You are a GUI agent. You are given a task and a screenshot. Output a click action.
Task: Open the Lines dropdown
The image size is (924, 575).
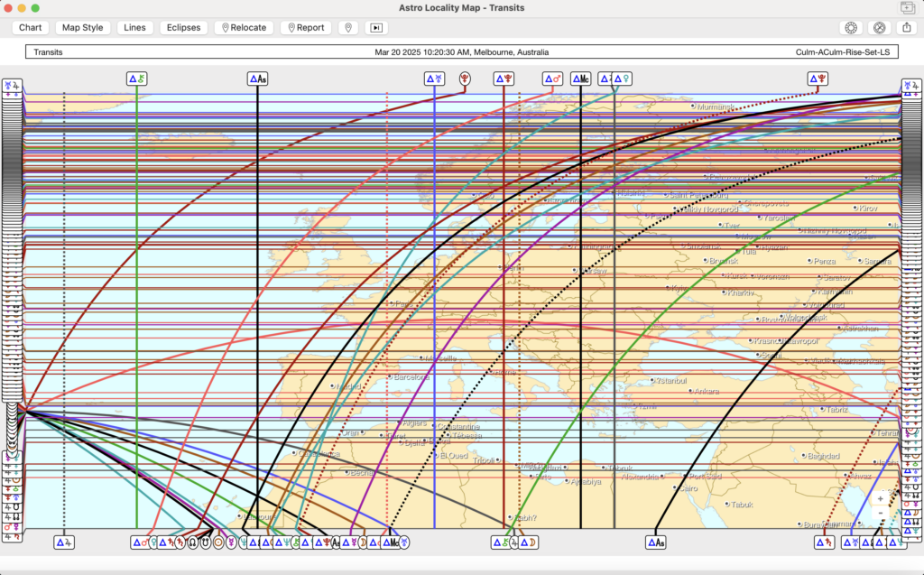click(x=134, y=27)
